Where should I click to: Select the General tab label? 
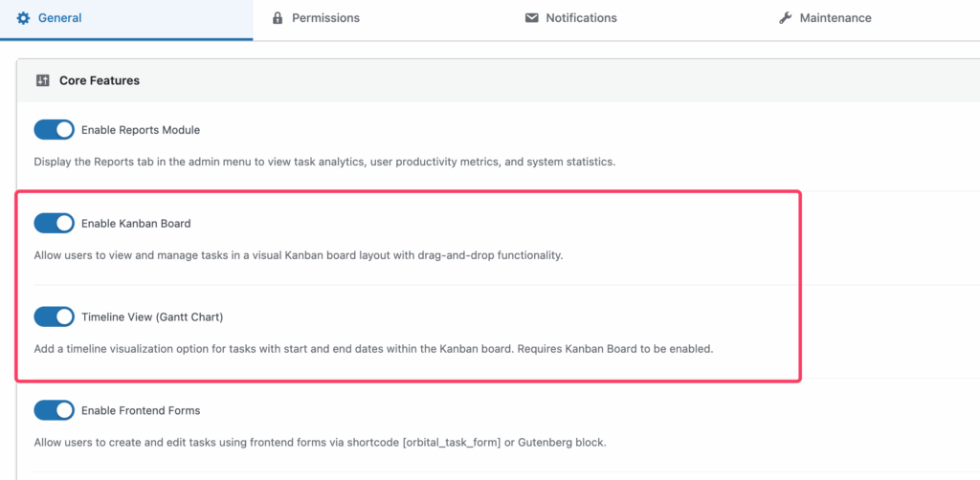click(59, 18)
